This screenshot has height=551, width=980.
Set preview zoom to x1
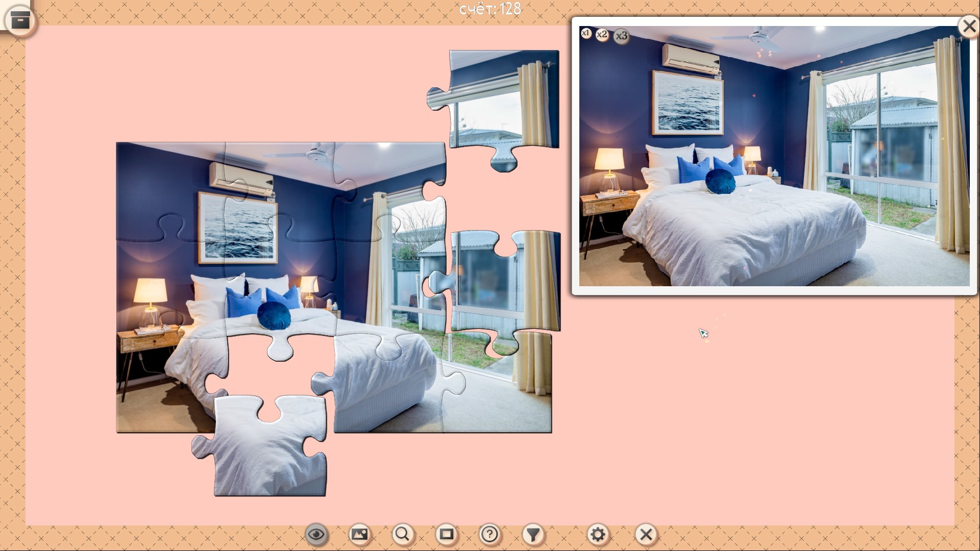[585, 33]
